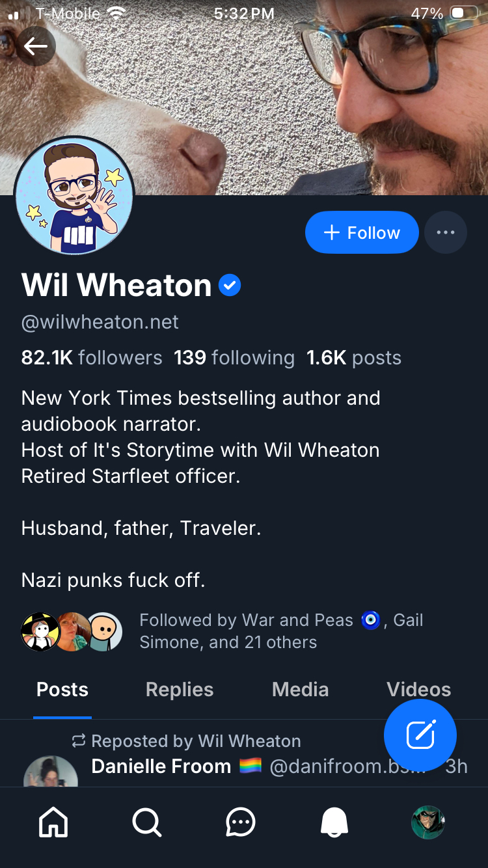This screenshot has height=868, width=488.
Task: View the 82.1K followers list
Action: 92,358
